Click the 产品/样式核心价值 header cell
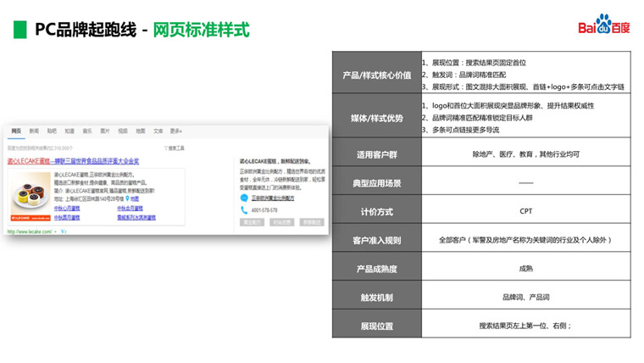This screenshot has height=363, width=644. pos(376,72)
